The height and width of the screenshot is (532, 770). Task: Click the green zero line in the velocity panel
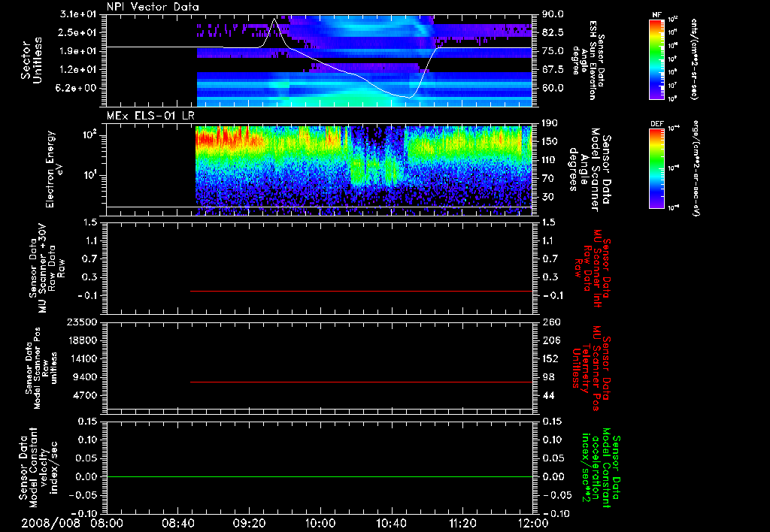coord(320,476)
